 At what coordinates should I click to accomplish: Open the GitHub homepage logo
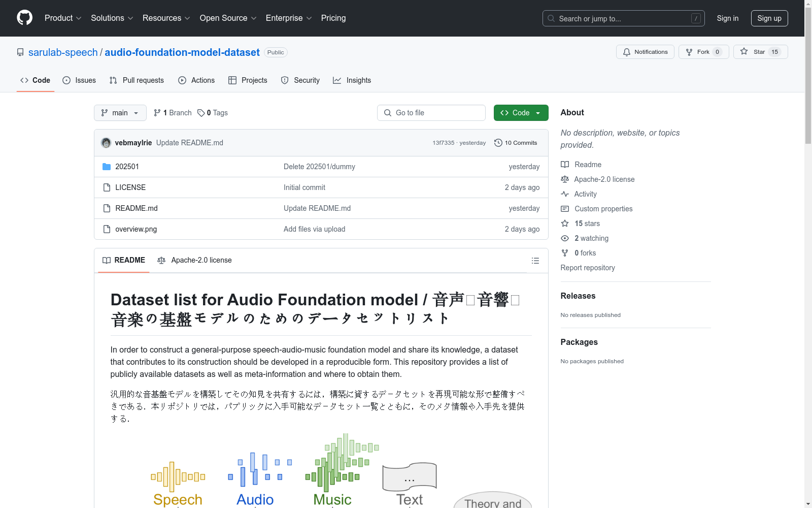point(24,18)
